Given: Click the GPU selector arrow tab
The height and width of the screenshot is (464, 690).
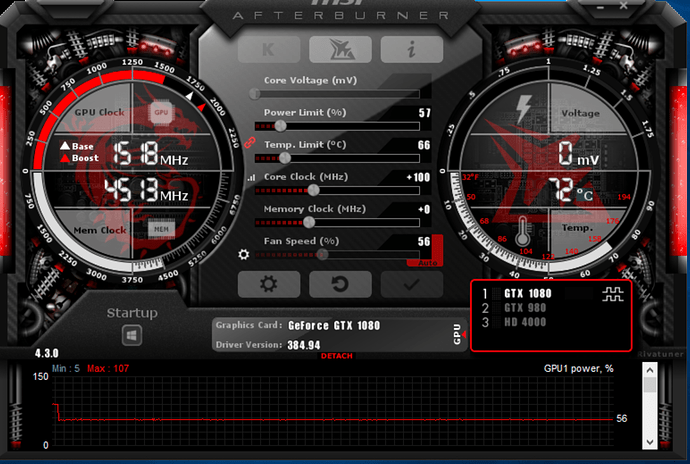Looking at the screenshot, I should pyautogui.click(x=459, y=334).
